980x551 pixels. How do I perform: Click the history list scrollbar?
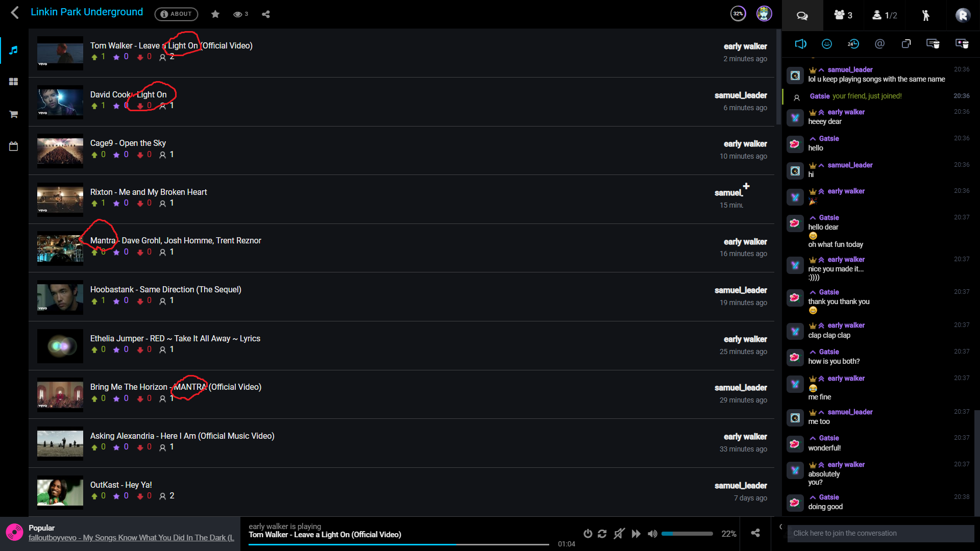click(778, 77)
